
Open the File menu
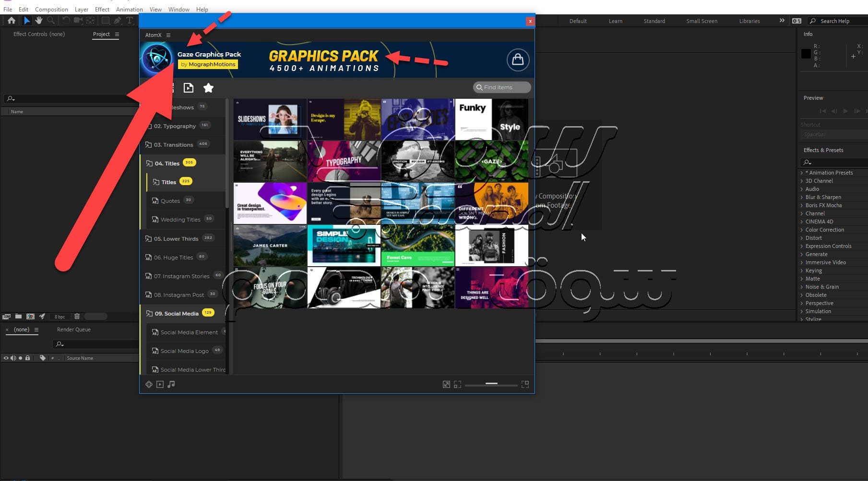(x=8, y=9)
